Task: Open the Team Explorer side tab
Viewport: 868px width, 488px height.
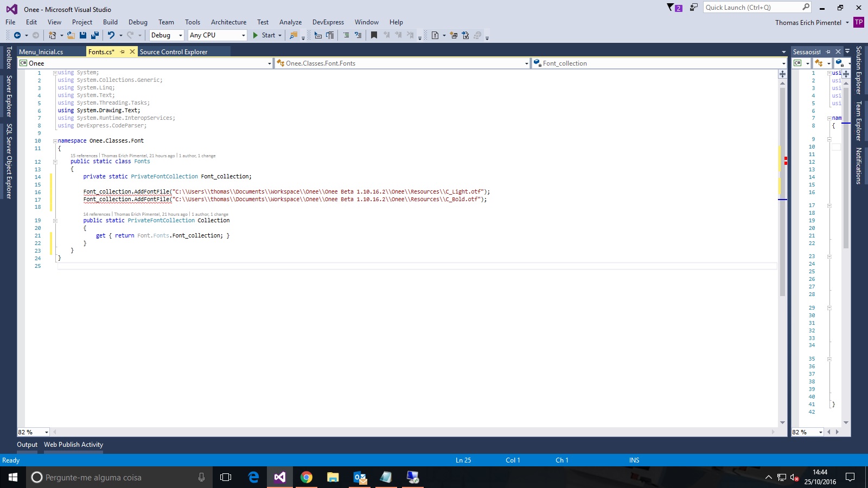Action: click(x=859, y=121)
